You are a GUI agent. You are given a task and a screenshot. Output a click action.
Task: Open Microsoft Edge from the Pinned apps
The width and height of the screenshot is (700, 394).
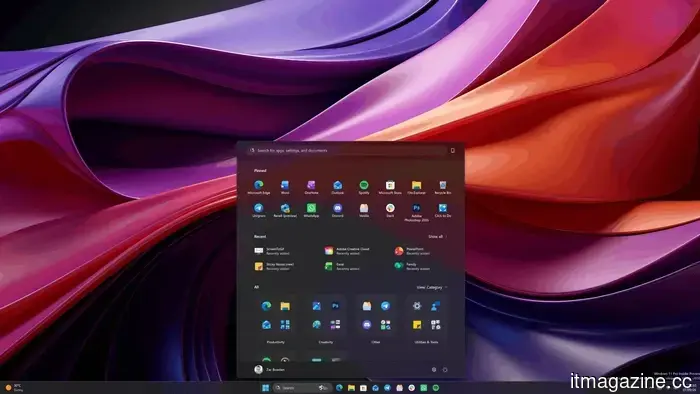point(258,187)
